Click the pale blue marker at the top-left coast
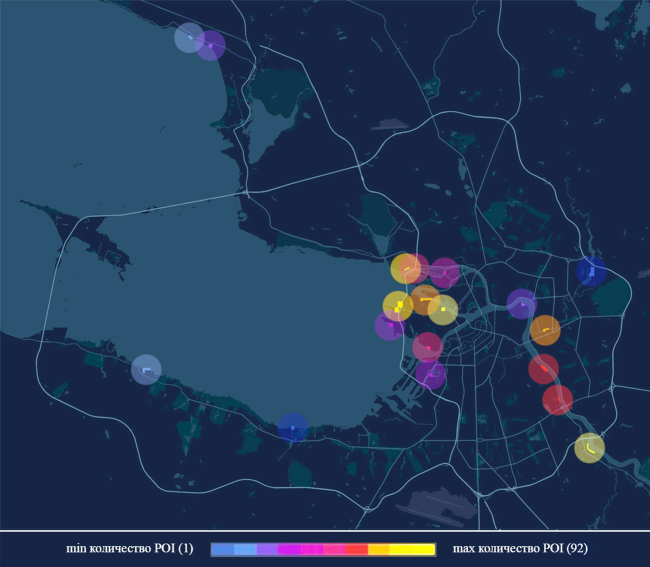The width and height of the screenshot is (650, 567). [x=187, y=37]
